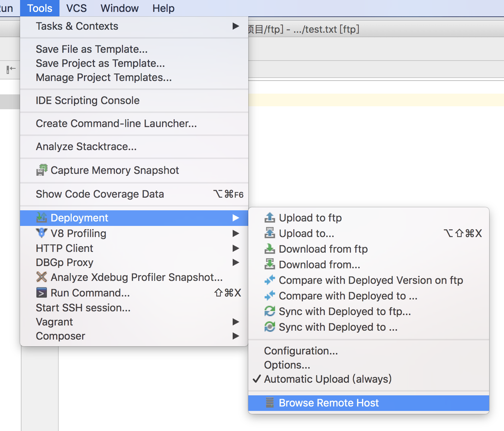Open deployment Configuration...

tap(369, 351)
